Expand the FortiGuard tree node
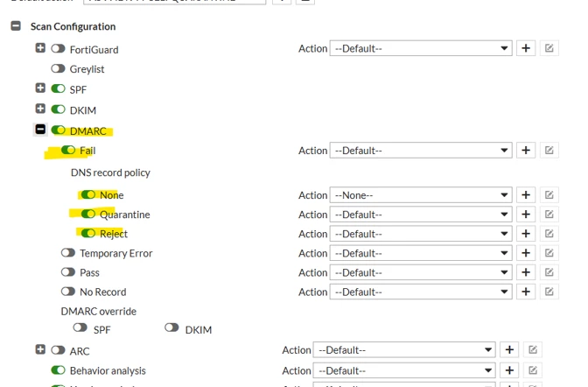588x387 pixels. coord(40,48)
